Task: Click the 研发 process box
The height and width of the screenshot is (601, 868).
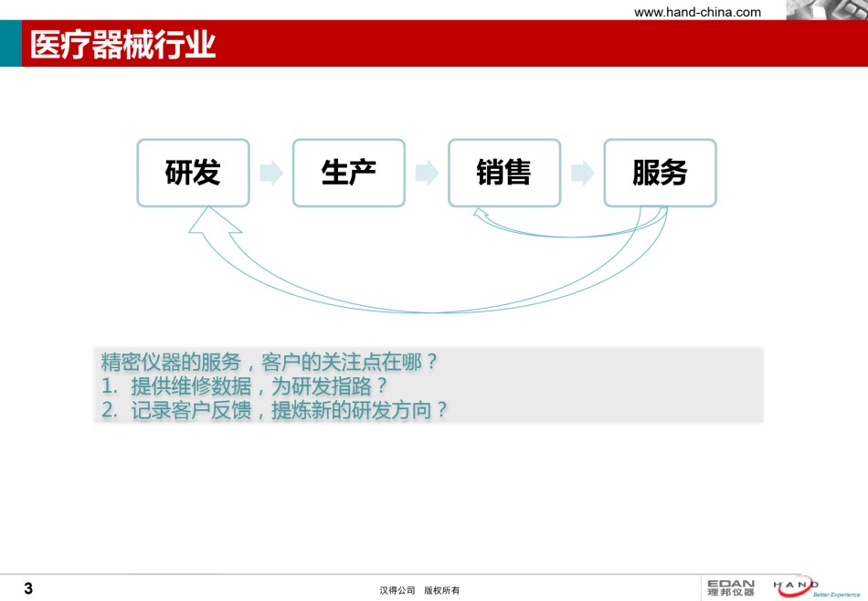Action: tap(193, 173)
